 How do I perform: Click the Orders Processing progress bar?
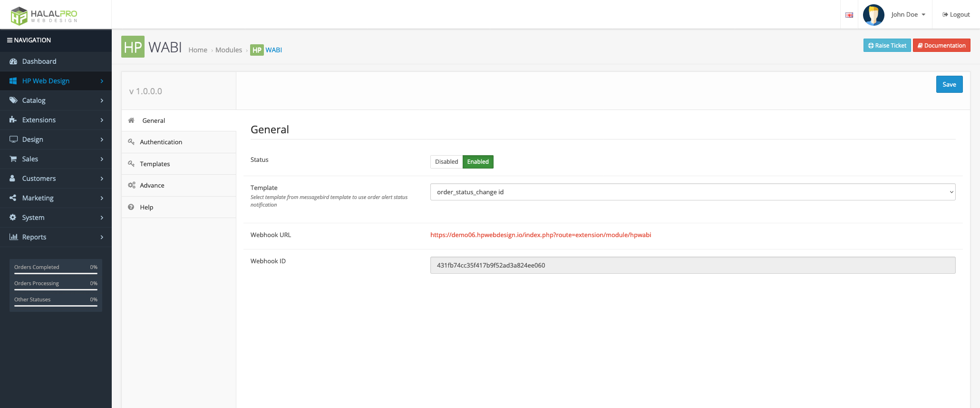point(56,289)
